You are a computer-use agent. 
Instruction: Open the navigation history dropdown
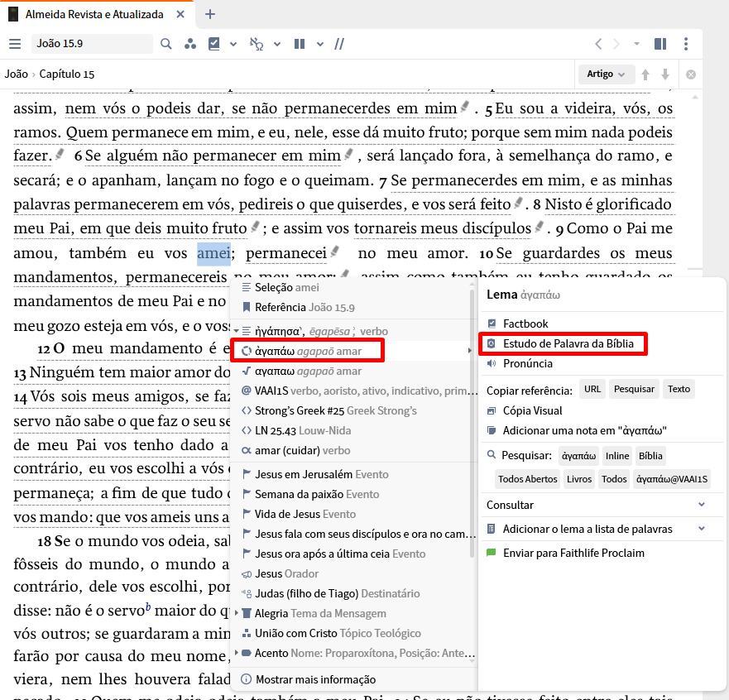[x=636, y=44]
